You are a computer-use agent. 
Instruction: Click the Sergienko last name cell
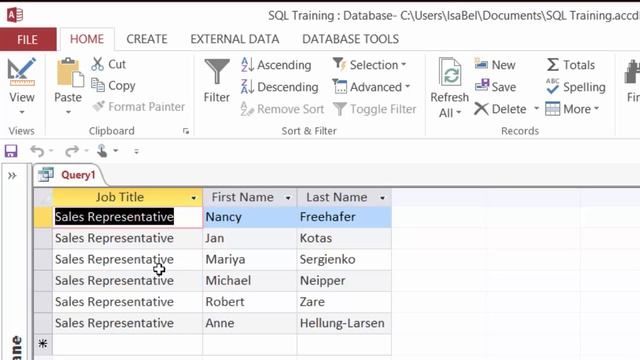pyautogui.click(x=344, y=260)
